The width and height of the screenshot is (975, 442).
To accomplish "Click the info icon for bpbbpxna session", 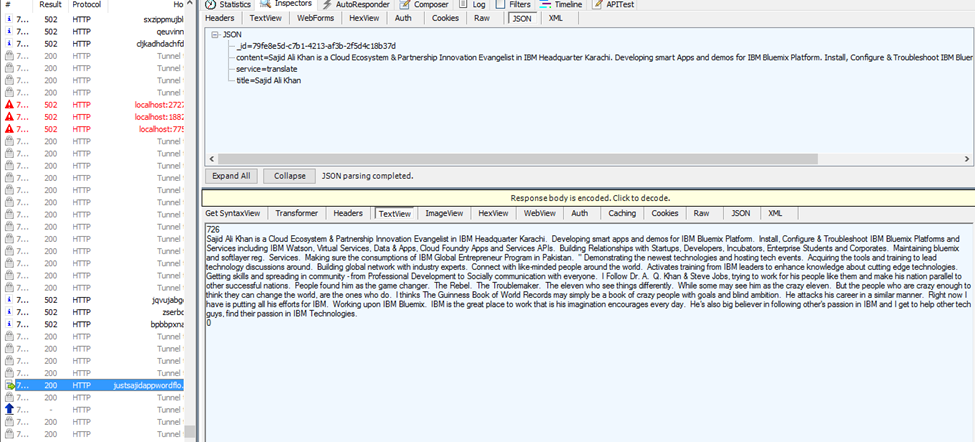I will coord(9,324).
